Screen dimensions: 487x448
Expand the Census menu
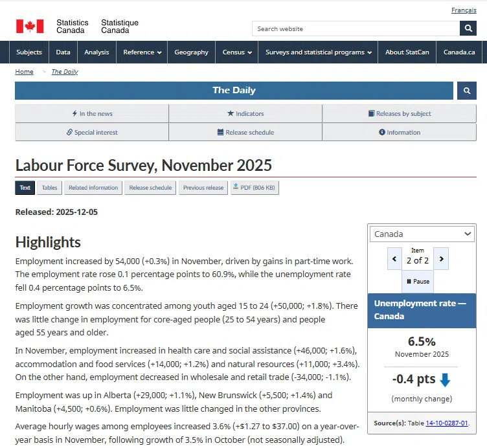click(x=237, y=52)
